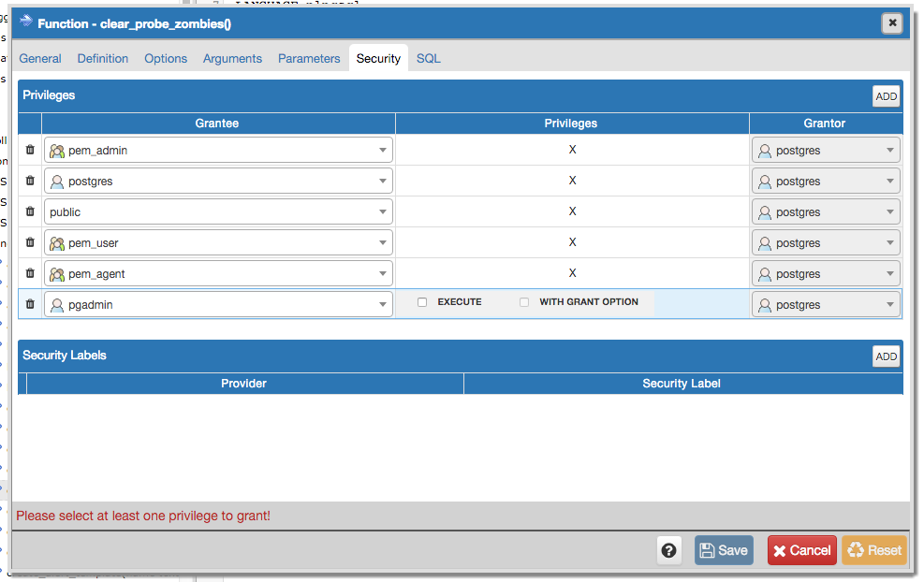924x582 pixels.
Task: Delete the pem_user privilege row
Action: coord(29,241)
